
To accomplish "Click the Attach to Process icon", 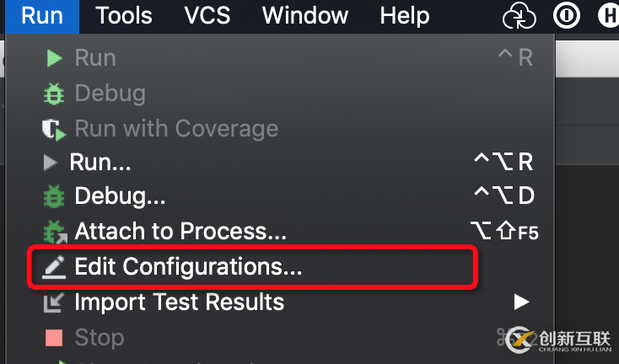I will point(54,231).
